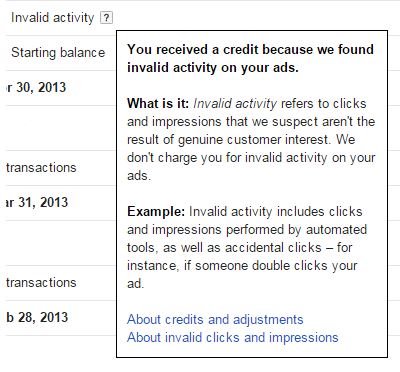The image size is (400, 372).
Task: Click the Starting balance row
Action: click(58, 53)
